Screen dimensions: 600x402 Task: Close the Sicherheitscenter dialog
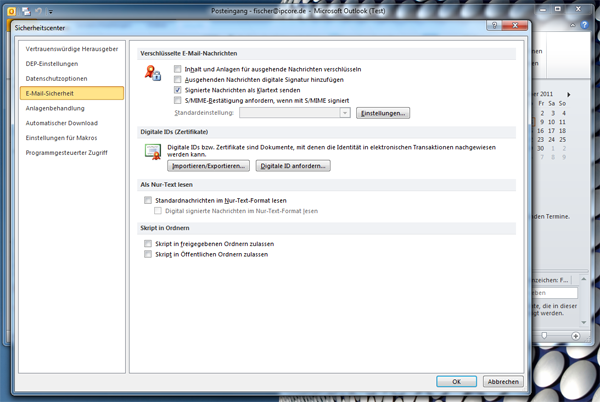(x=515, y=25)
